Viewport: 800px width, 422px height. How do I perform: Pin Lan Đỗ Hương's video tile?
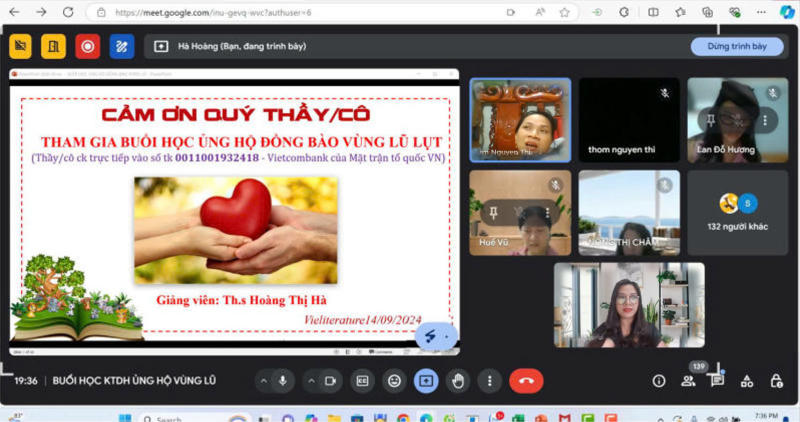coord(711,120)
